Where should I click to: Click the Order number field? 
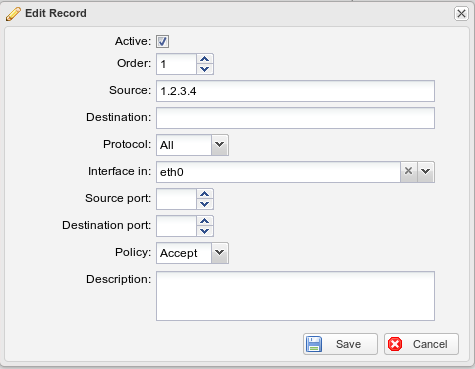coord(176,64)
